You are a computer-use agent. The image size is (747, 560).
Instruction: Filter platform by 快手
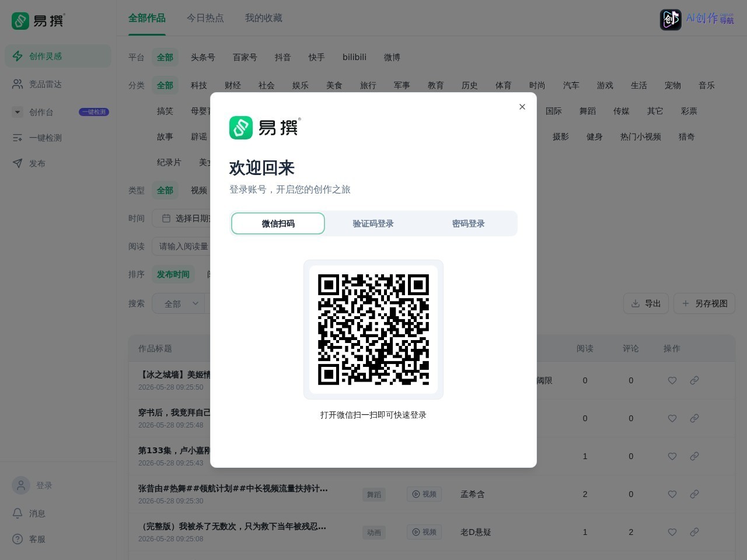click(317, 57)
